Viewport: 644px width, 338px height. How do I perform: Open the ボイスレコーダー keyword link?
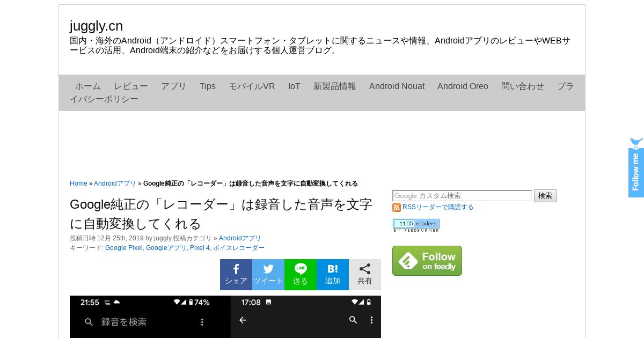click(239, 248)
